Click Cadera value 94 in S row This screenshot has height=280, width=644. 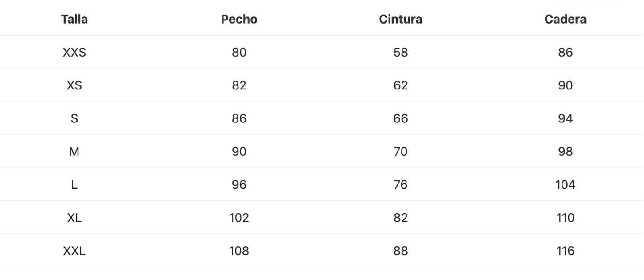click(565, 118)
